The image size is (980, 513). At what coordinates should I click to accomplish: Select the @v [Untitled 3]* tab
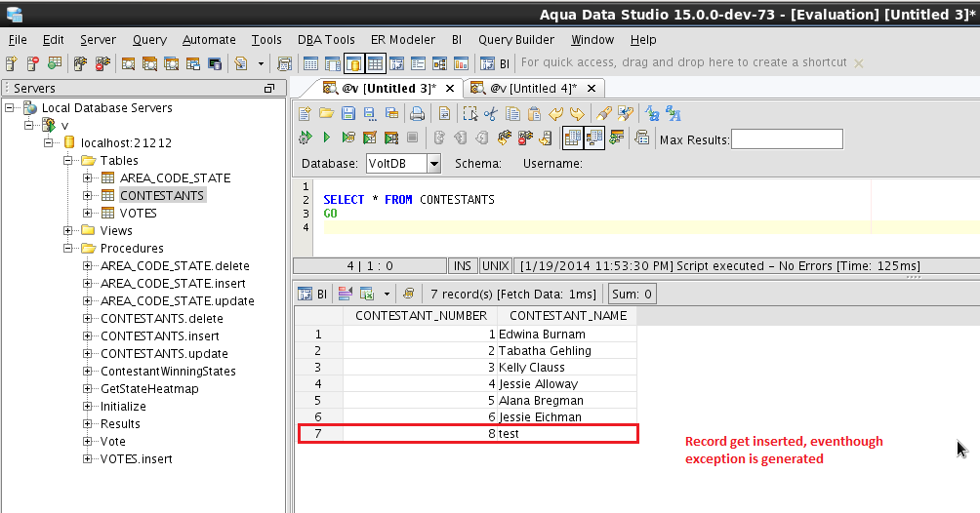coord(388,88)
